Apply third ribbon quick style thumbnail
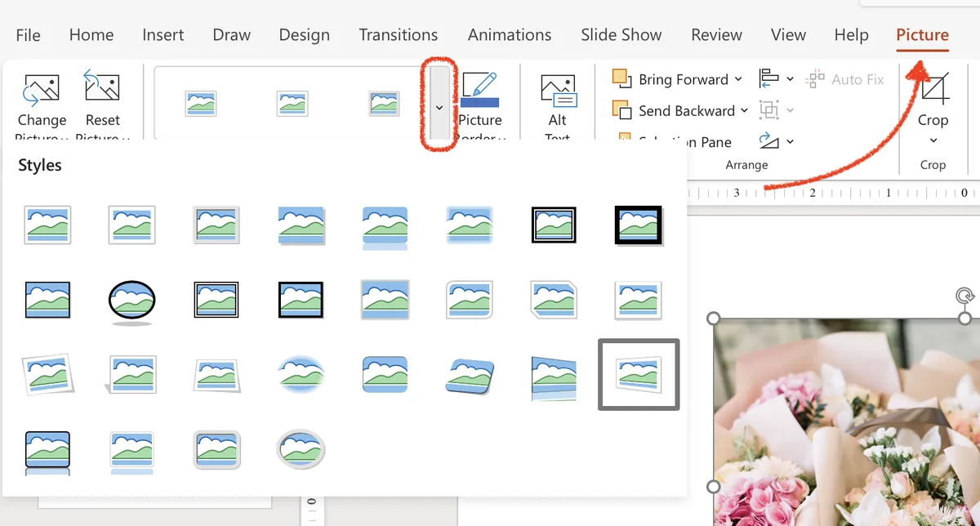This screenshot has height=526, width=980. pyautogui.click(x=384, y=104)
